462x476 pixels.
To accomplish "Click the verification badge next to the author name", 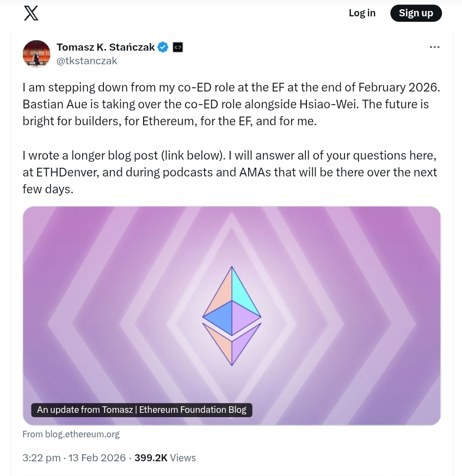I will [163, 47].
